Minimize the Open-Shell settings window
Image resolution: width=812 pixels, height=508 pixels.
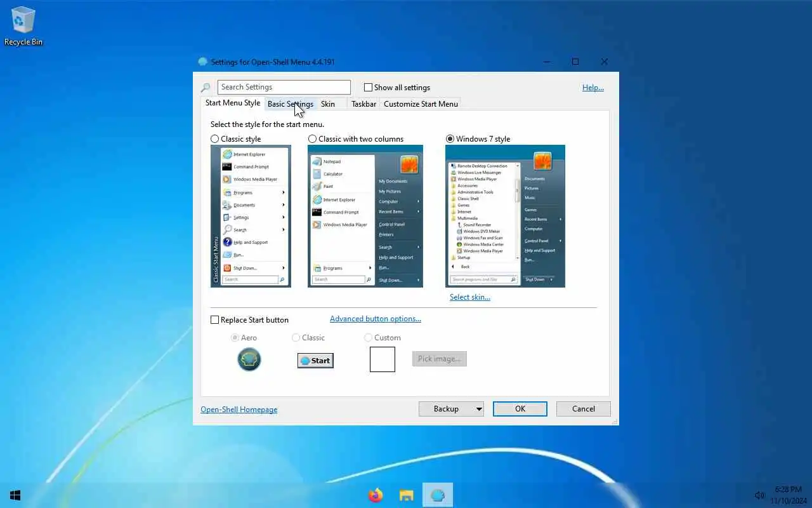pyautogui.click(x=546, y=62)
